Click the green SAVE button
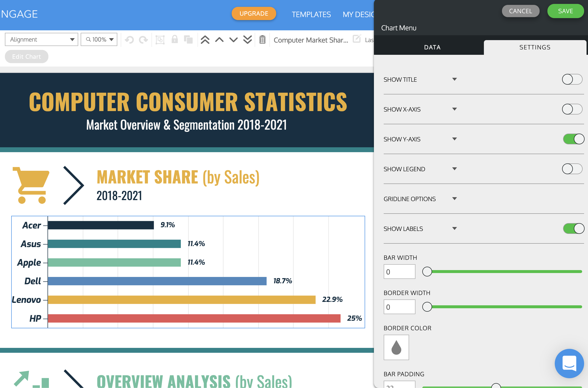 tap(565, 11)
